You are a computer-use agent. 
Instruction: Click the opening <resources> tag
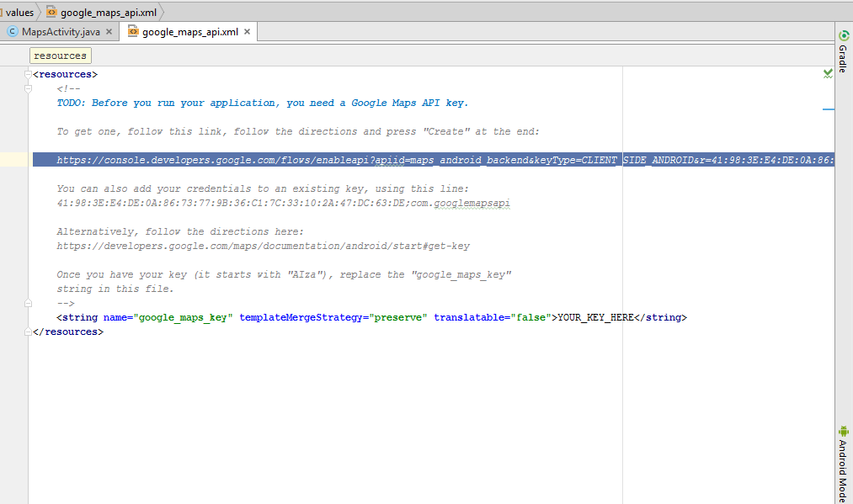tap(66, 74)
